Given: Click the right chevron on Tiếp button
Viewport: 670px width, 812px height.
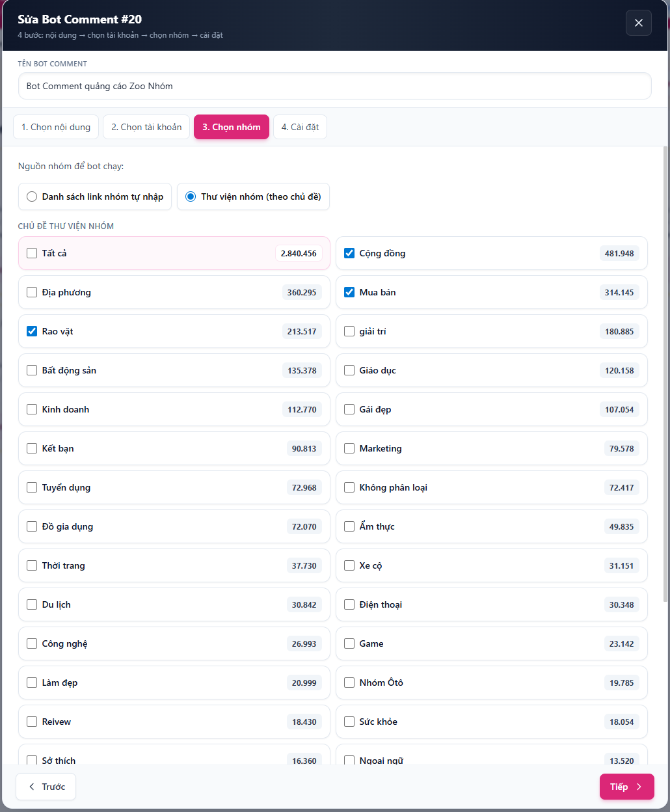Looking at the screenshot, I should click(x=639, y=787).
